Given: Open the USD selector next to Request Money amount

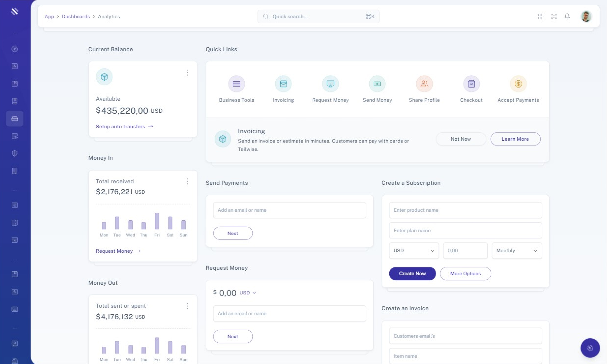Looking at the screenshot, I should click(x=248, y=293).
